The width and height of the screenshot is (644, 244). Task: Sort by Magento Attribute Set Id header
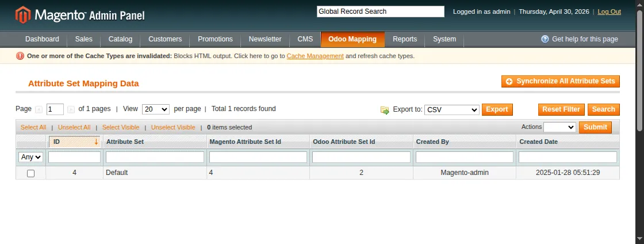click(x=245, y=142)
